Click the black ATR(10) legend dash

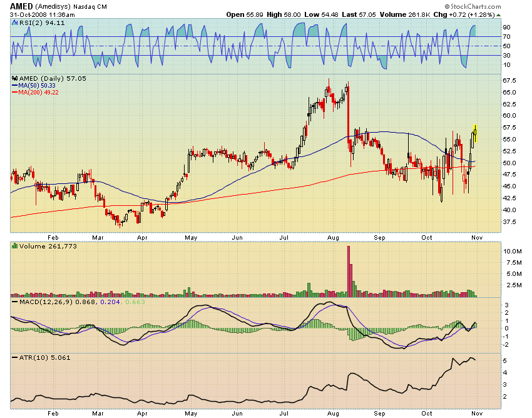coord(14,357)
